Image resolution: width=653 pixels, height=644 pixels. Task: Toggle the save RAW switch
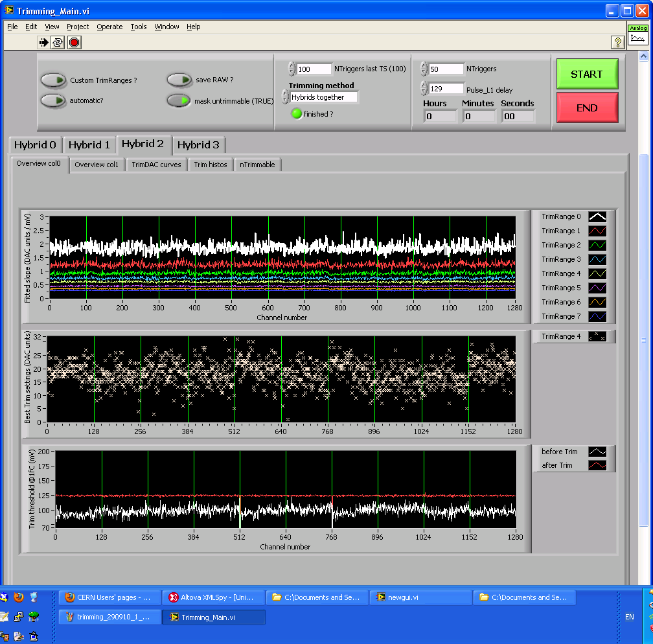[179, 80]
